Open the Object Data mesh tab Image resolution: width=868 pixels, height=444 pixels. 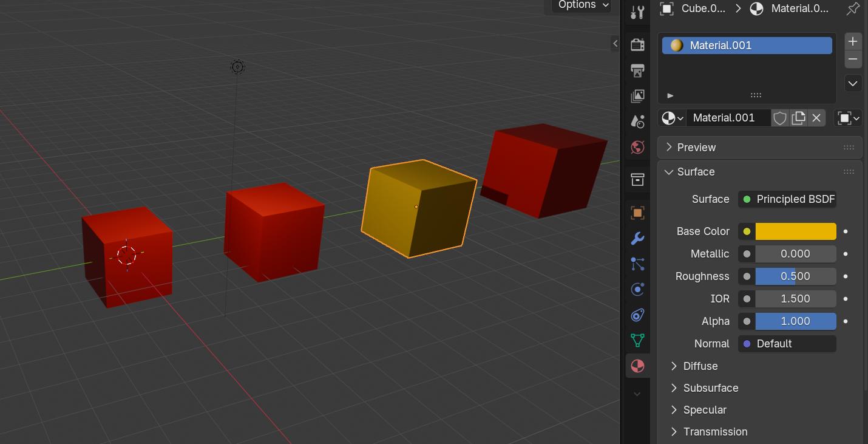[637, 340]
